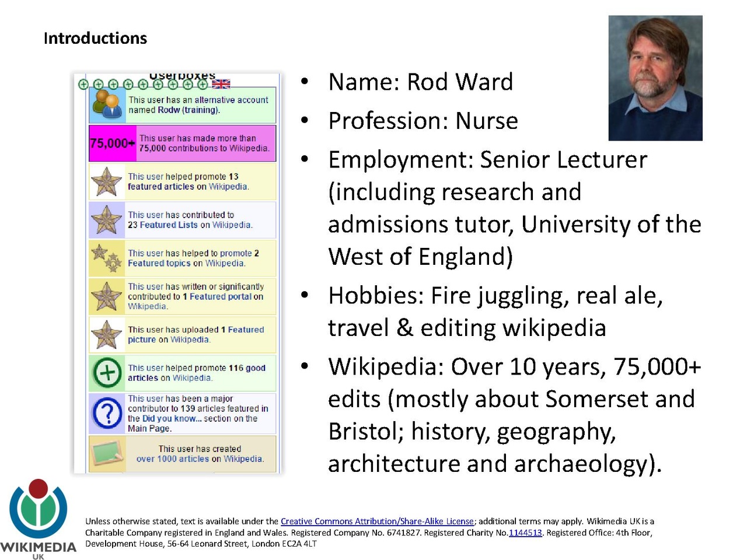
Task: Open the Did you know... link
Action: 172,418
